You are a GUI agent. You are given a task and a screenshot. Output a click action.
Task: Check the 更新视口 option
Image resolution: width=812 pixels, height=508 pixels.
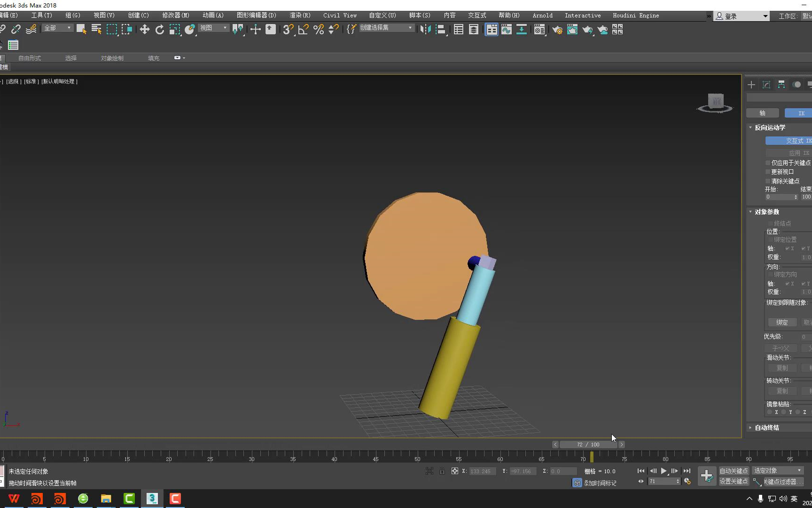click(768, 172)
